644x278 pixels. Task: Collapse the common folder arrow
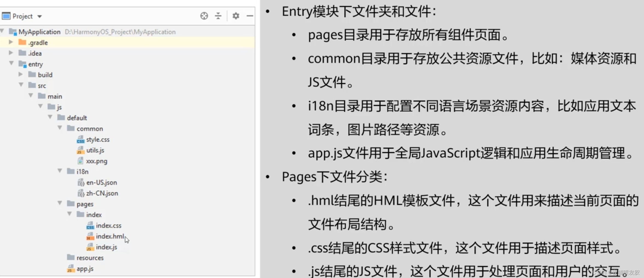60,128
